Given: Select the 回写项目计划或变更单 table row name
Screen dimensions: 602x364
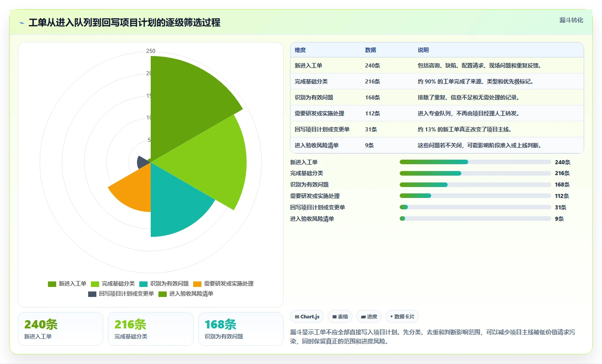Looking at the screenshot, I should (322, 130).
